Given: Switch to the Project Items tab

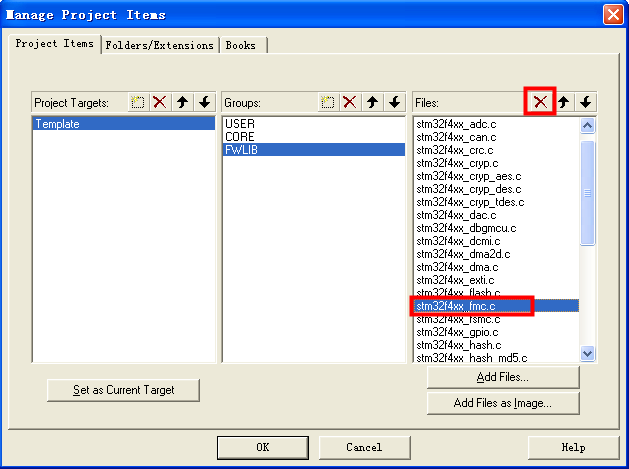Looking at the screenshot, I should (x=54, y=43).
